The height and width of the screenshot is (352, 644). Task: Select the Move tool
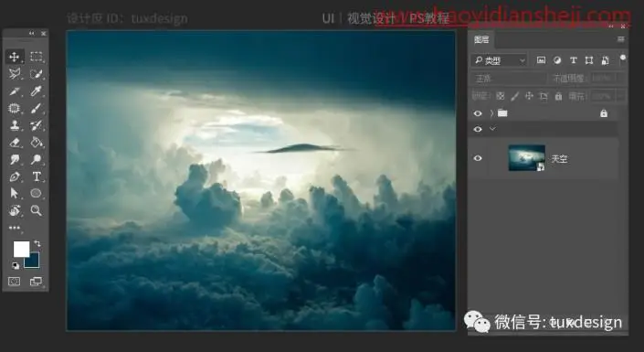point(15,57)
